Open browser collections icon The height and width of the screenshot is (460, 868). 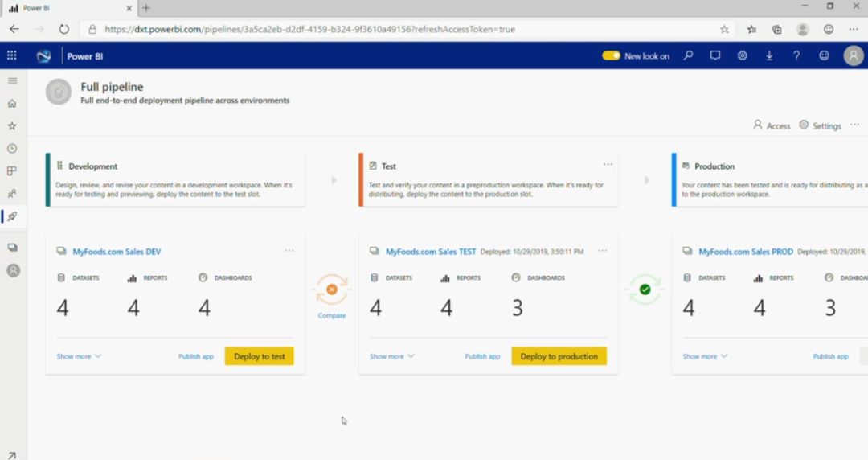(776, 30)
